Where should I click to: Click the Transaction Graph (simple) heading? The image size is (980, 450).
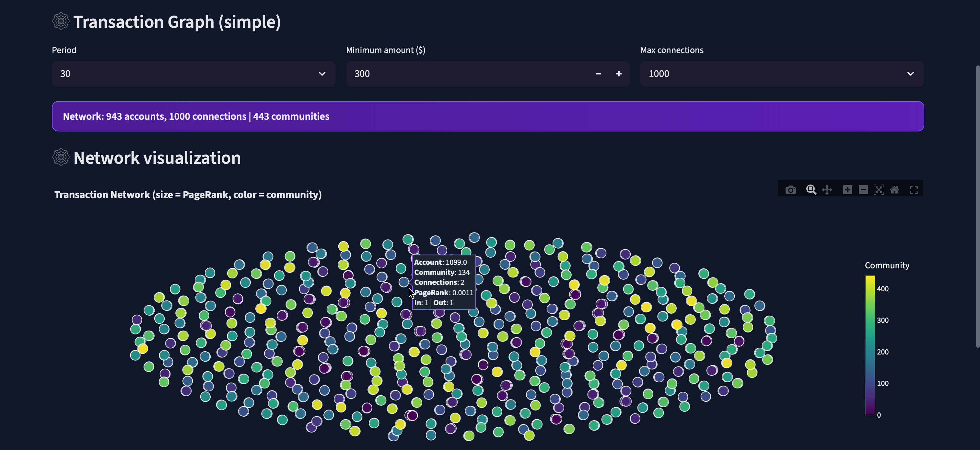pyautogui.click(x=177, y=22)
